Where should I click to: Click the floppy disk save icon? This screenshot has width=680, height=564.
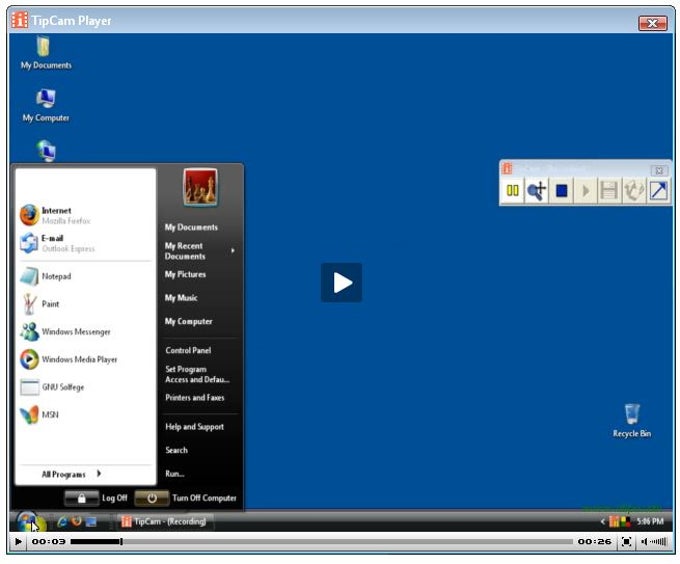coord(609,191)
